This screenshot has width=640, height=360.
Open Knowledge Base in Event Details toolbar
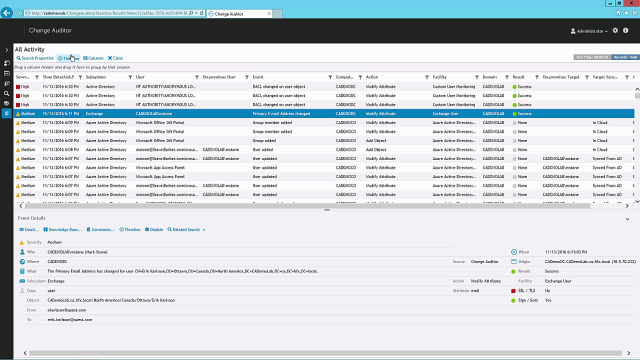tap(62, 230)
